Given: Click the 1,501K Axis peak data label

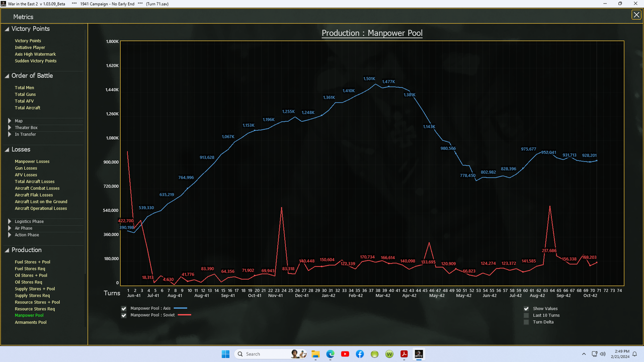Looking at the screenshot, I should coord(369,79).
